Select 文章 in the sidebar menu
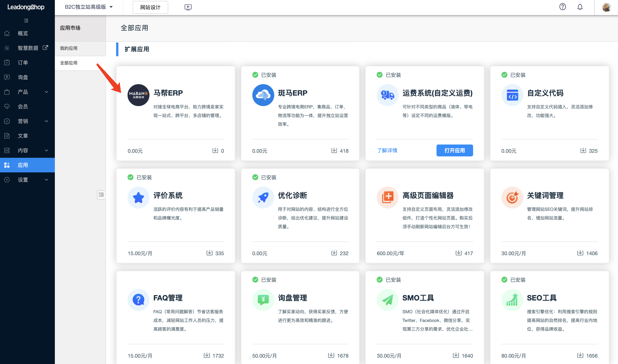Screen dimensions: 618x364 point(23,136)
